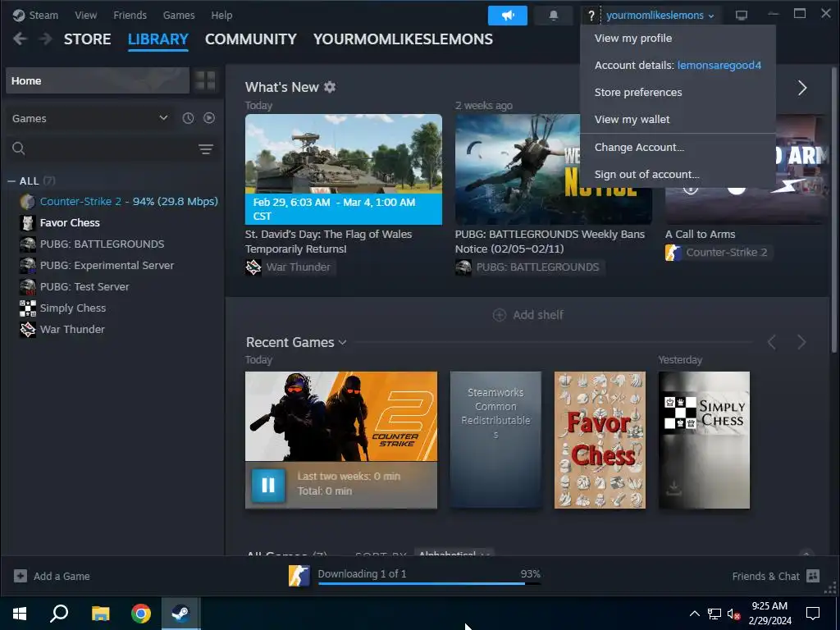Open the notifications bell
Image resolution: width=840 pixels, height=630 pixels.
tap(554, 16)
